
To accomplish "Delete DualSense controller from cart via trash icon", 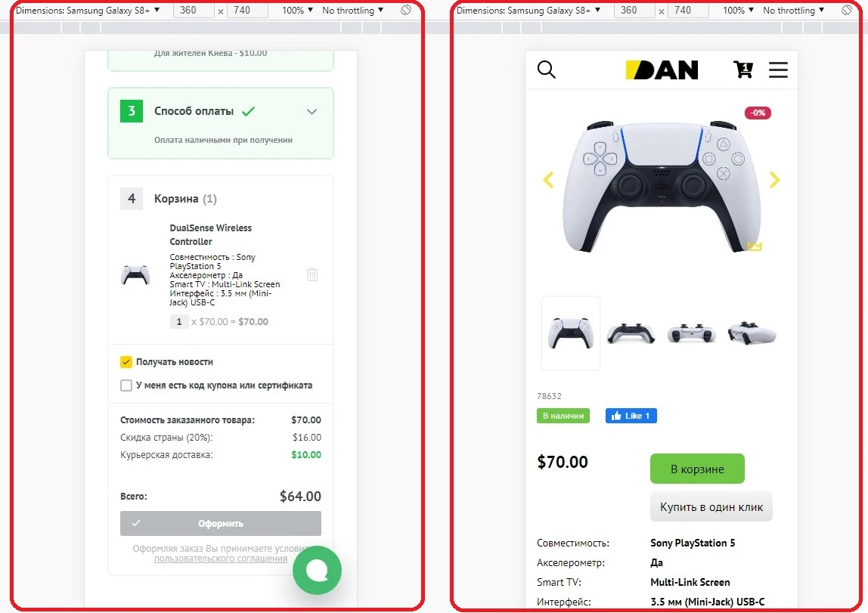I will (312, 274).
